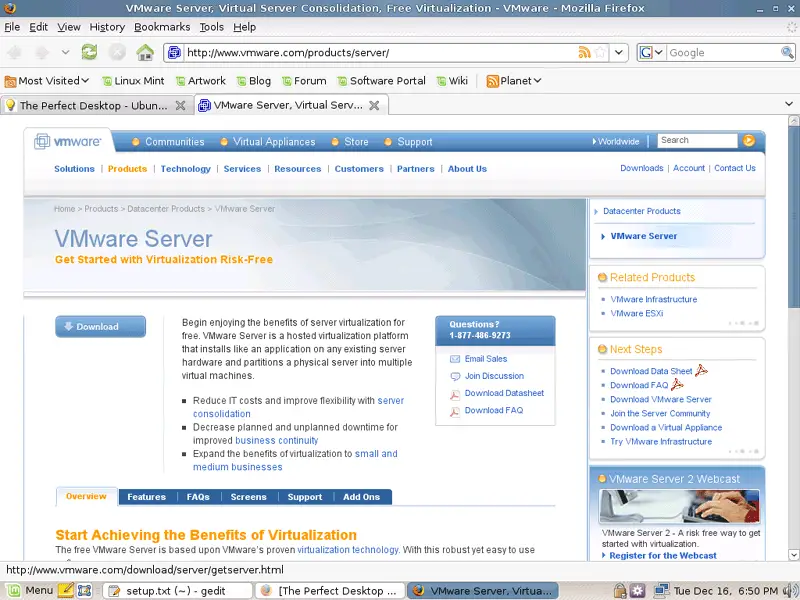Image resolution: width=800 pixels, height=600 pixels.
Task: Switch to the Screens page tab
Action: (x=248, y=497)
